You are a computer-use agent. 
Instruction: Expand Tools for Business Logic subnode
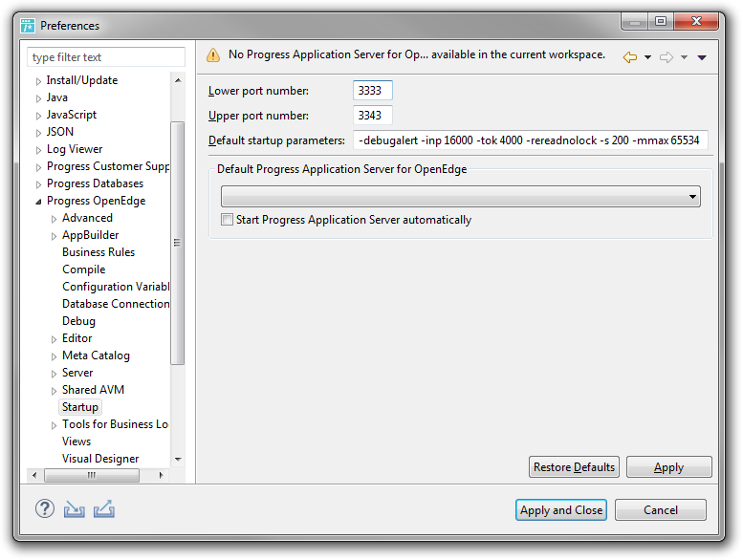[54, 425]
